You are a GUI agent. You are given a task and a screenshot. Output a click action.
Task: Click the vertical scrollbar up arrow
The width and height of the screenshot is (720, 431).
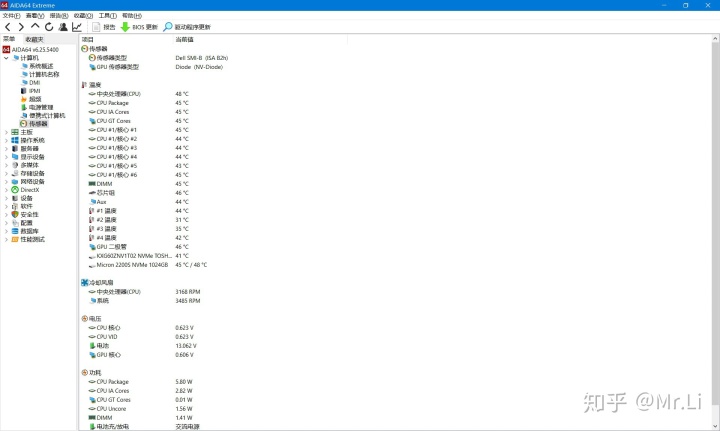[x=715, y=39]
